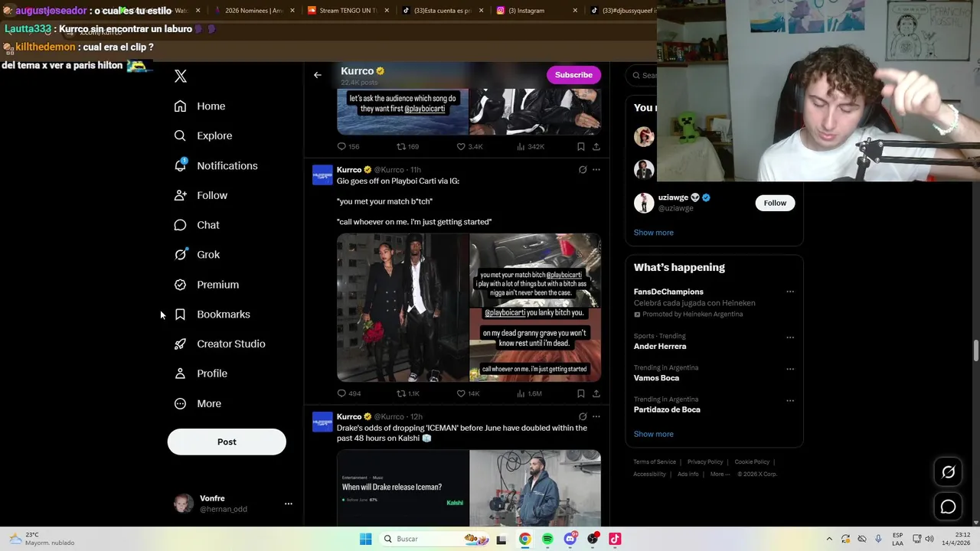
Task: Open Chat in the sidebar
Action: coord(197,226)
